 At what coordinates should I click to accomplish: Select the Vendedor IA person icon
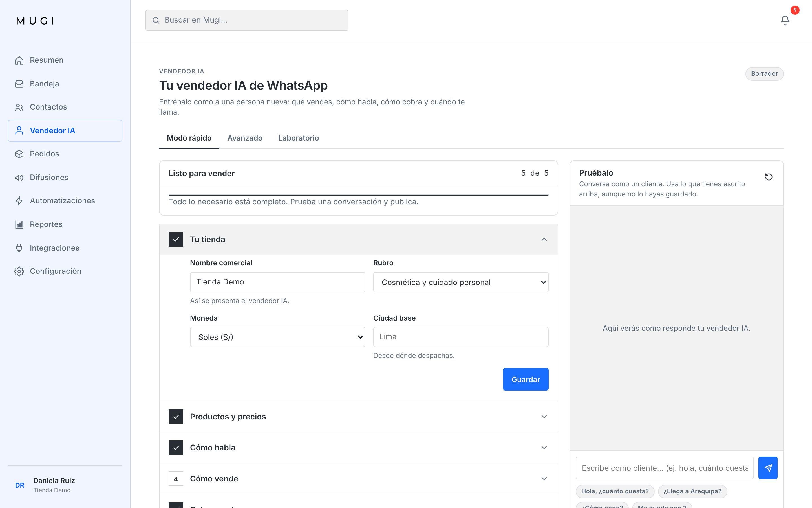point(19,130)
